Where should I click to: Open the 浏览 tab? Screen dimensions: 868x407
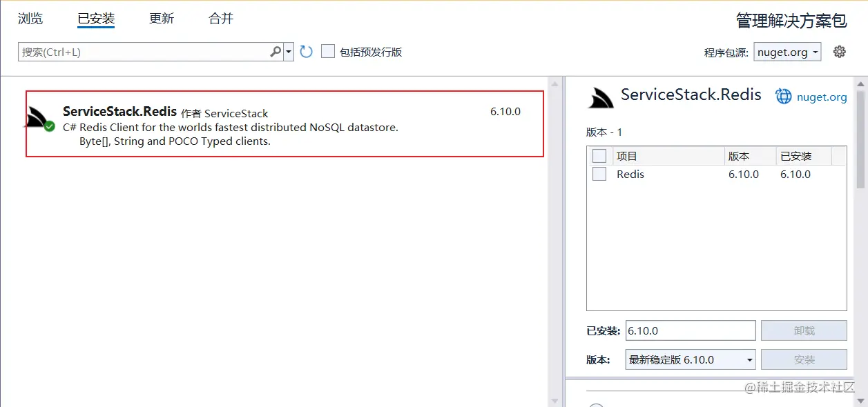pyautogui.click(x=30, y=19)
